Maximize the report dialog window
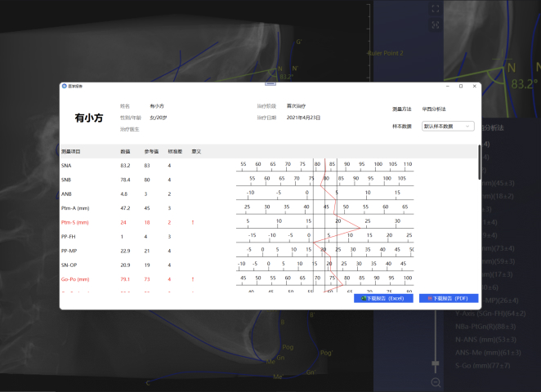 [461, 87]
